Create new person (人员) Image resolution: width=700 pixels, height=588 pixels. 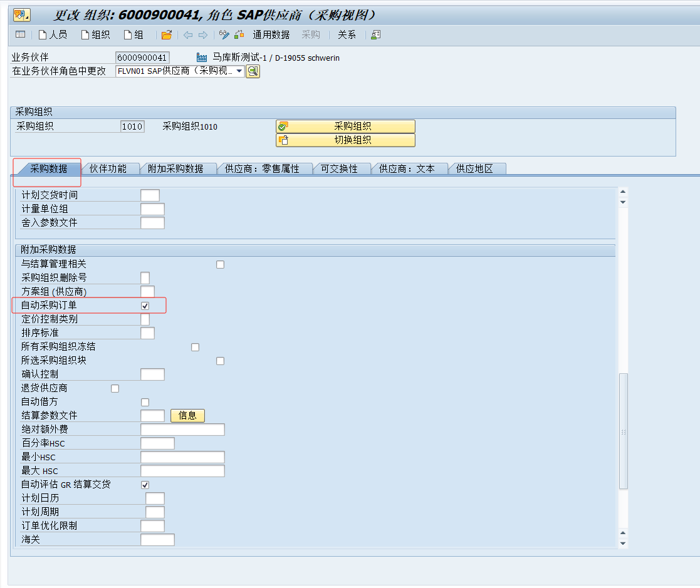[53, 34]
